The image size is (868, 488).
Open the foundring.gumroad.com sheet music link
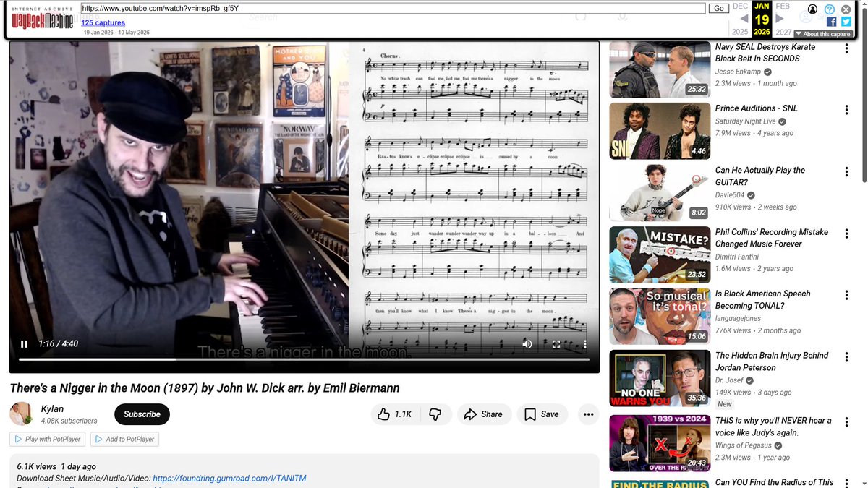coord(230,479)
